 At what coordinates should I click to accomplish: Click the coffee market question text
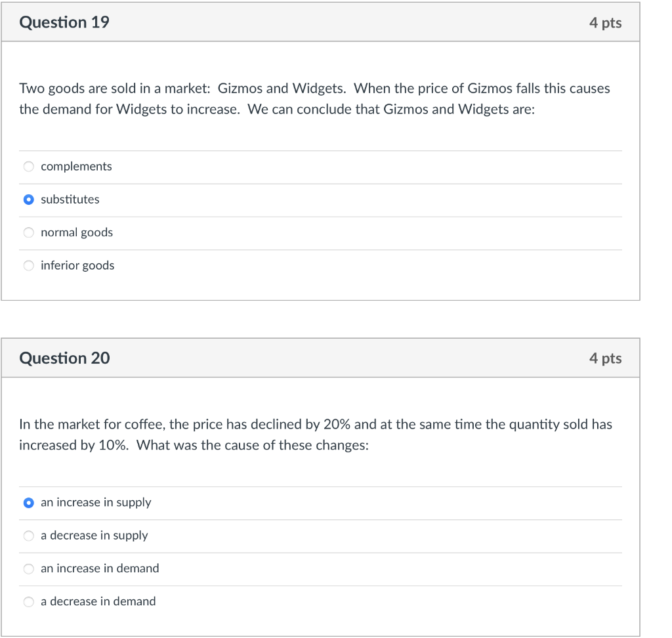point(316,435)
